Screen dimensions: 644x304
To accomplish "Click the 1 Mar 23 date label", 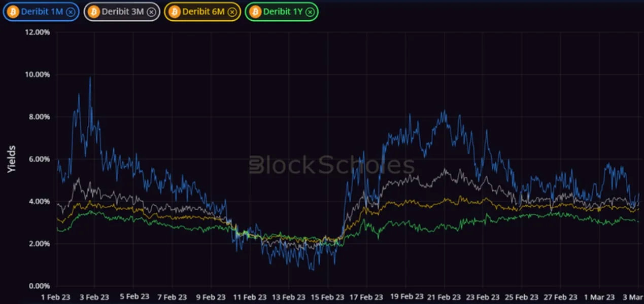I will (x=599, y=297).
